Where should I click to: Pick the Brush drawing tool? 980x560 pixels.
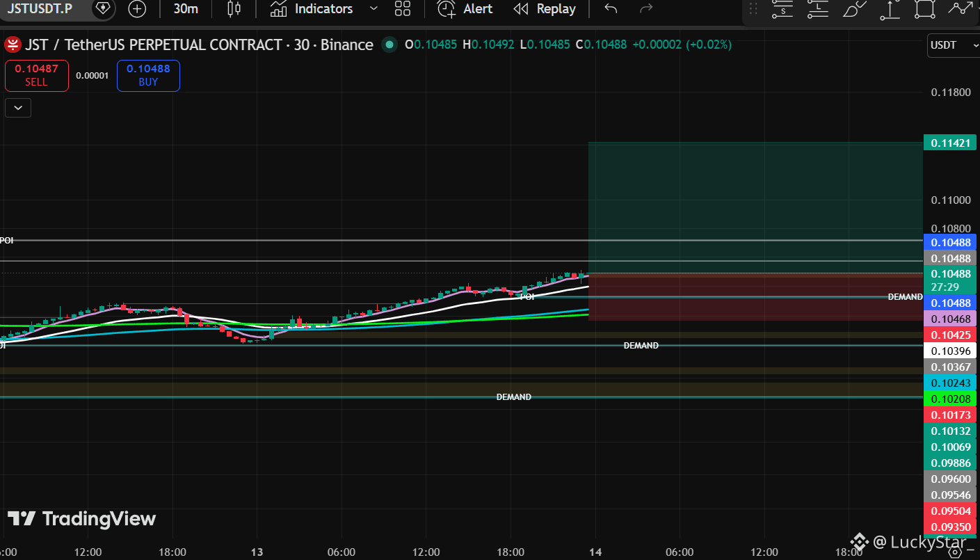tap(853, 9)
